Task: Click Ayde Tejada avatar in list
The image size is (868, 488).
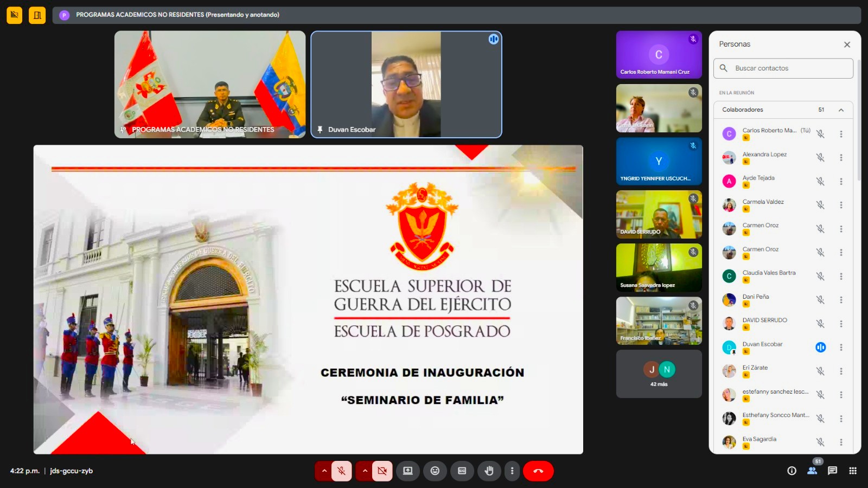Action: tap(729, 181)
